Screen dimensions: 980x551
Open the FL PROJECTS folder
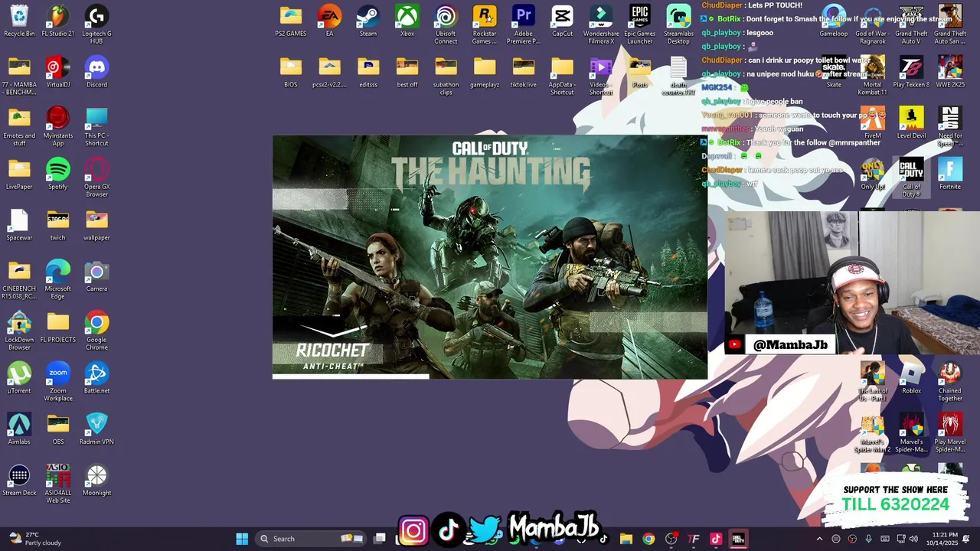58,327
